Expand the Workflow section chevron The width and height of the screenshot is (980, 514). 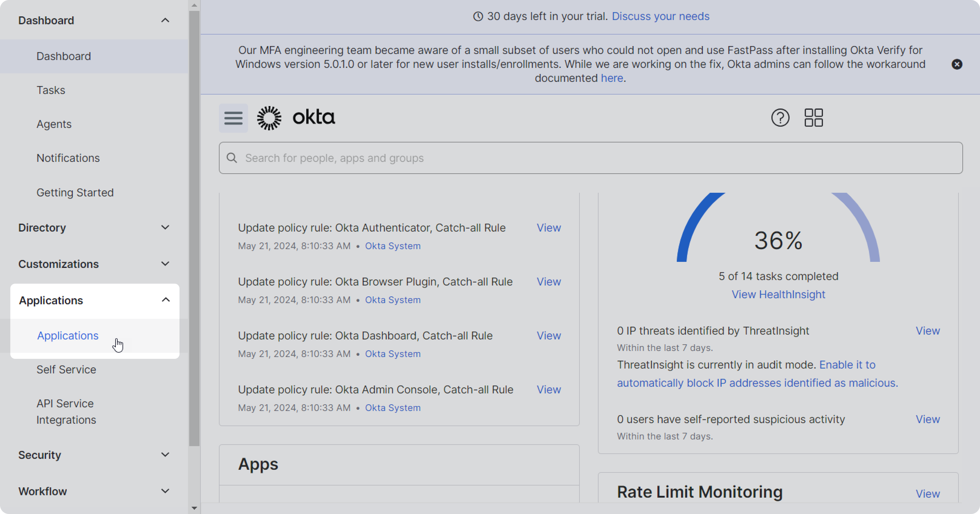coord(165,491)
